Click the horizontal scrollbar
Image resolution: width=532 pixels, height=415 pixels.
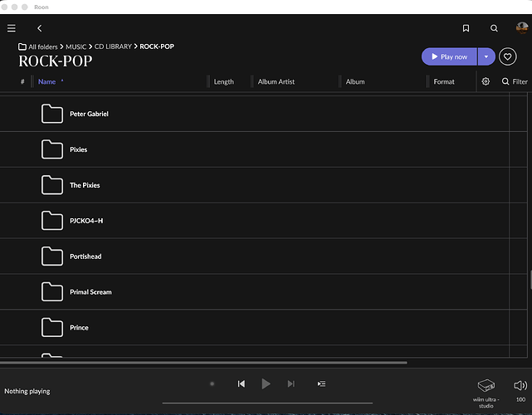tap(203, 363)
